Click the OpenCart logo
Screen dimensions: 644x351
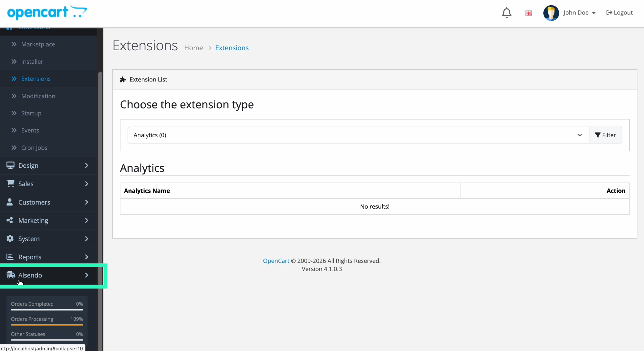coord(47,12)
